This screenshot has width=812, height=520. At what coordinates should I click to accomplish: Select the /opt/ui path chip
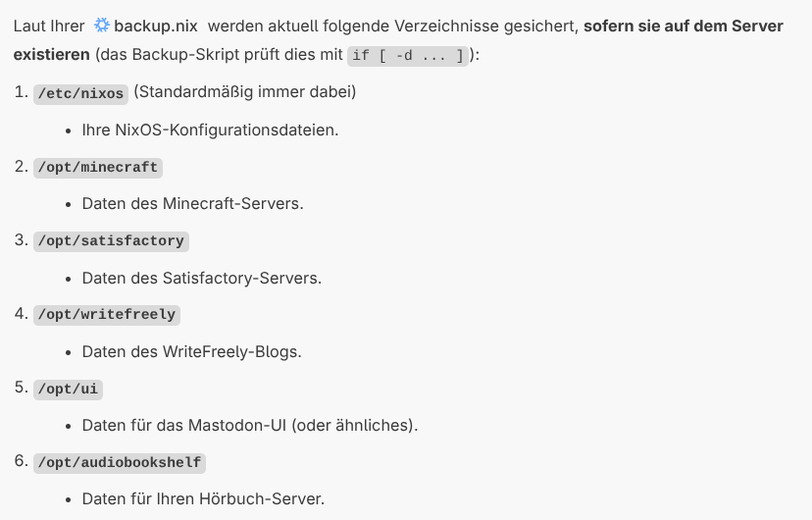tap(69, 389)
